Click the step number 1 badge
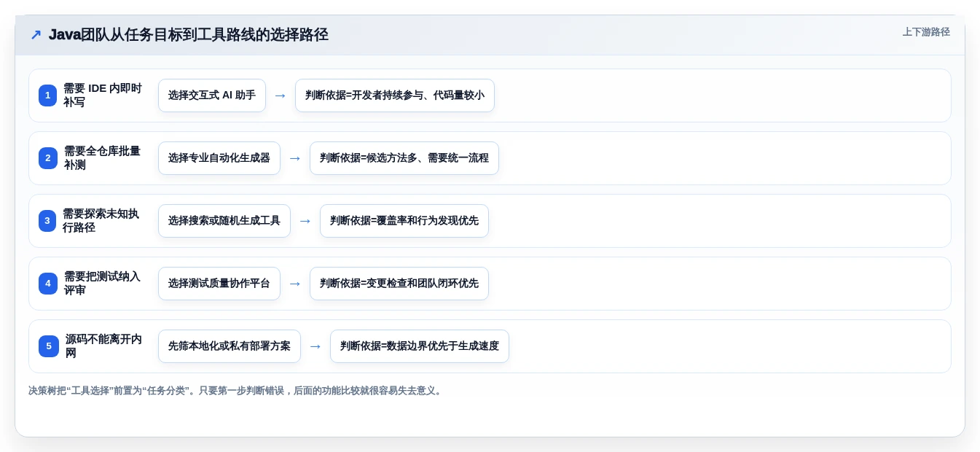The image size is (980, 452). tap(47, 96)
